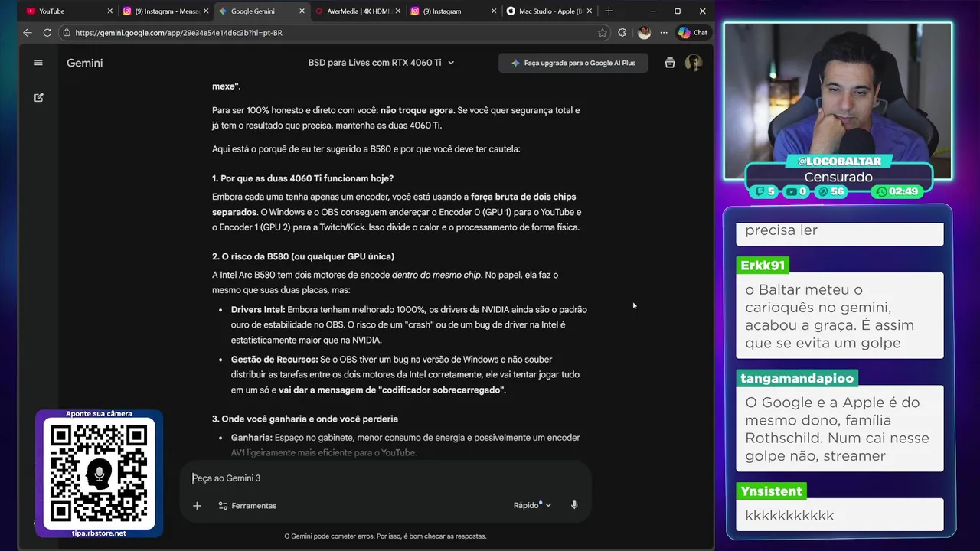Open the Google account avatar in Gemini
The height and width of the screenshot is (551, 980).
click(694, 63)
